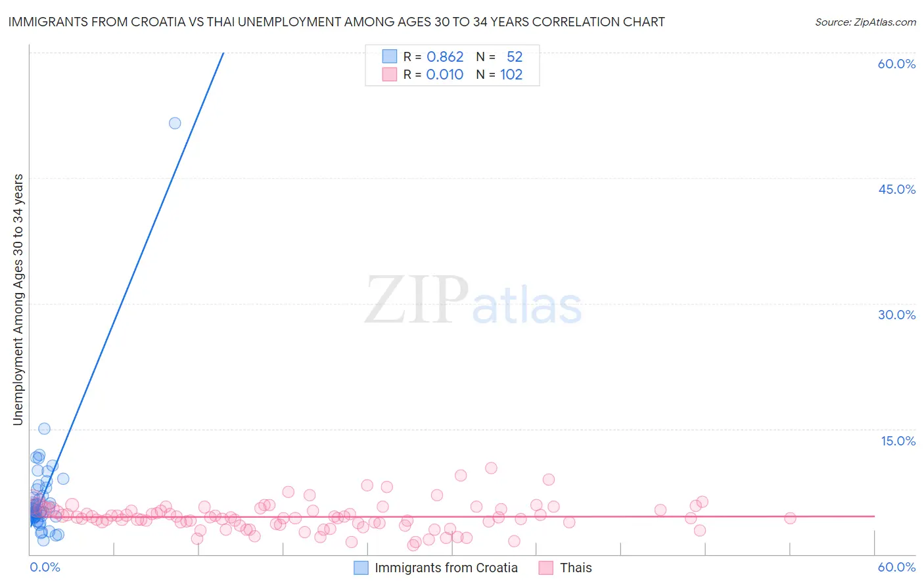Click the pink swatch in stats box
The height and width of the screenshot is (586, 924).
coord(390,74)
